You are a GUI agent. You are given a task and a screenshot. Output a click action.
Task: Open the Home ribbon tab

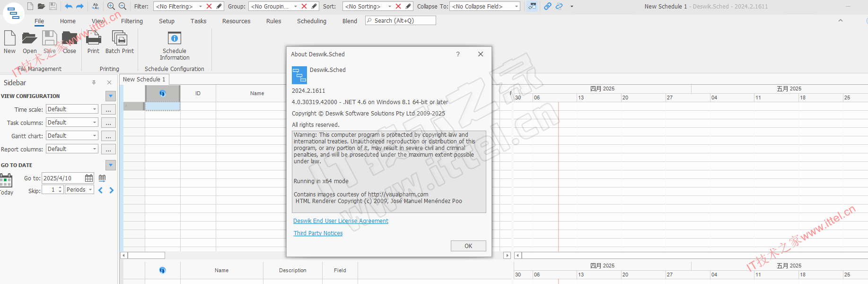click(x=68, y=21)
